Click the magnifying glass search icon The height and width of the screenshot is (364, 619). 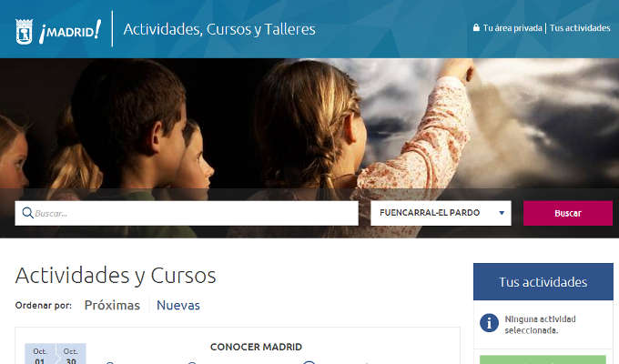(x=27, y=213)
